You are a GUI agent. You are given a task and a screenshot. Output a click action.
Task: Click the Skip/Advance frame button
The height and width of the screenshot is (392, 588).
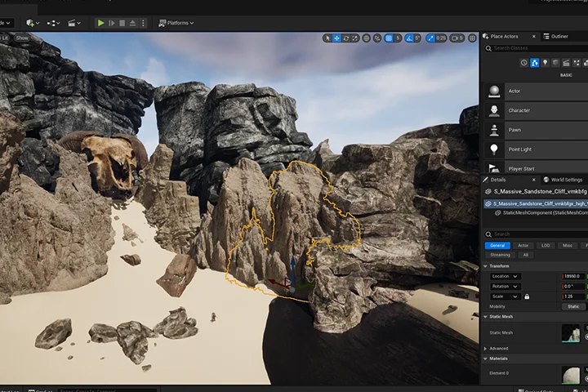111,23
